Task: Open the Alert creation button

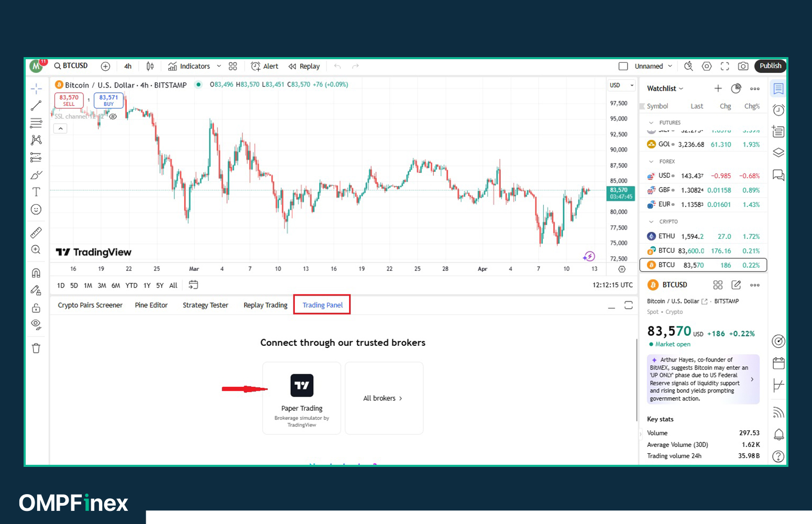Action: click(265, 66)
